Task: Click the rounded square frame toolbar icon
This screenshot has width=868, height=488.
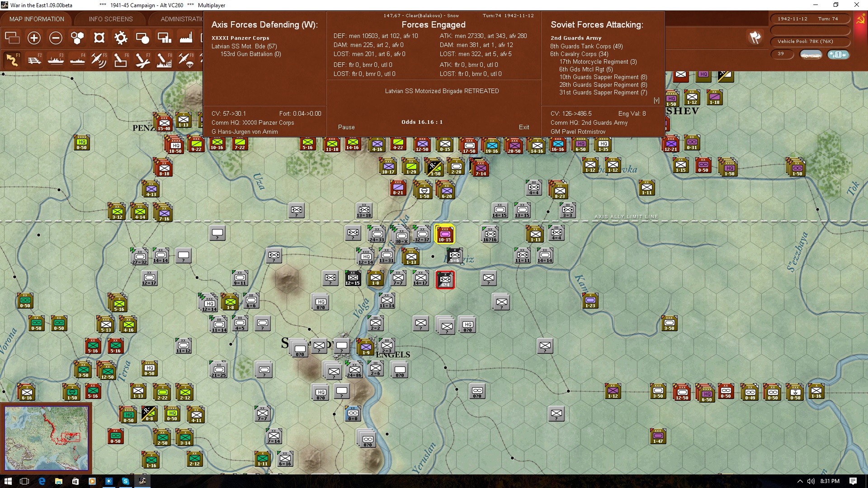Action: (99, 38)
